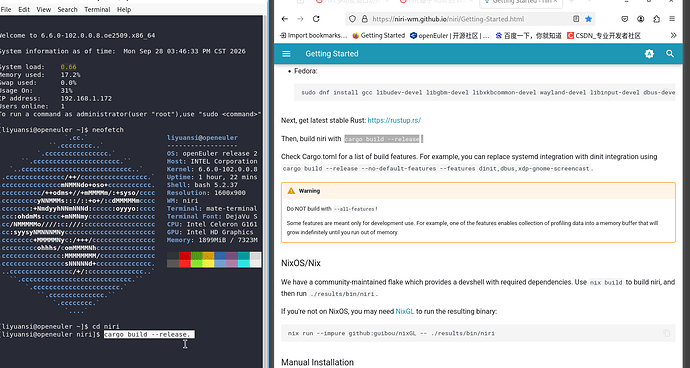The width and height of the screenshot is (690, 368).
Task: Open the Pocket save icon
Action: [624, 19]
